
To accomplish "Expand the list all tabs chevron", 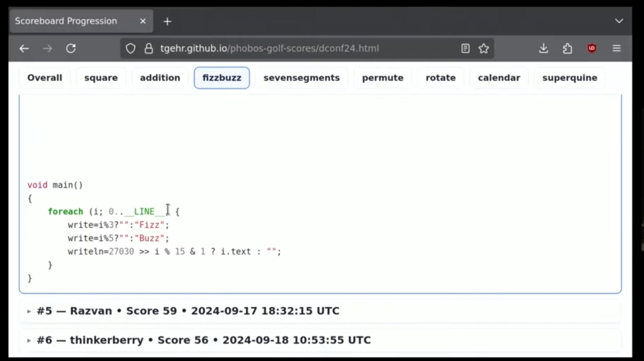I will (x=619, y=21).
